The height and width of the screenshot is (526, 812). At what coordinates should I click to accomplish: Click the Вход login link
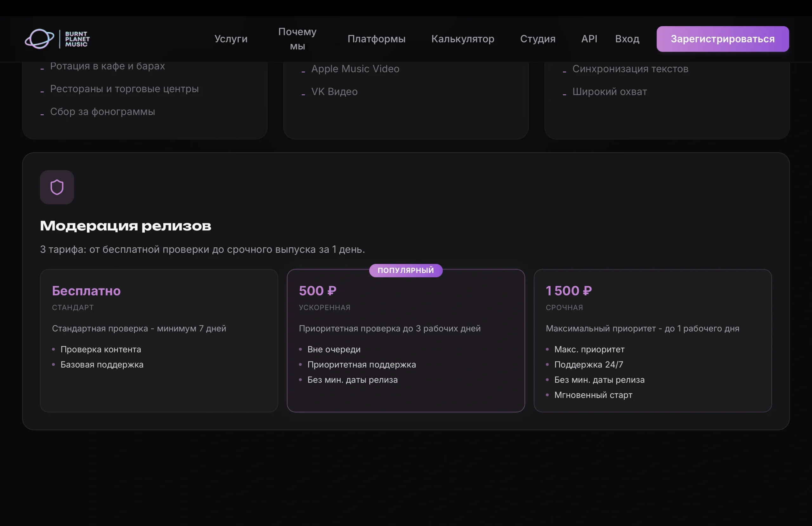pos(627,39)
